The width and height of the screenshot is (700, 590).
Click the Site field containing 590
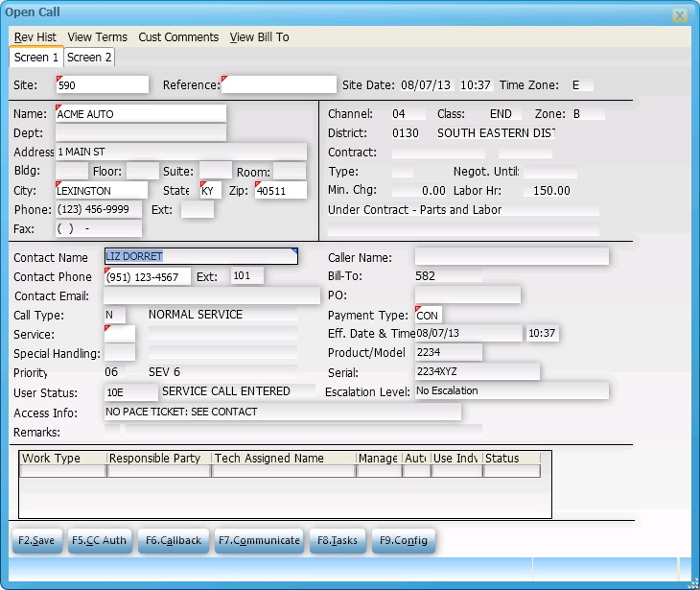tap(102, 85)
